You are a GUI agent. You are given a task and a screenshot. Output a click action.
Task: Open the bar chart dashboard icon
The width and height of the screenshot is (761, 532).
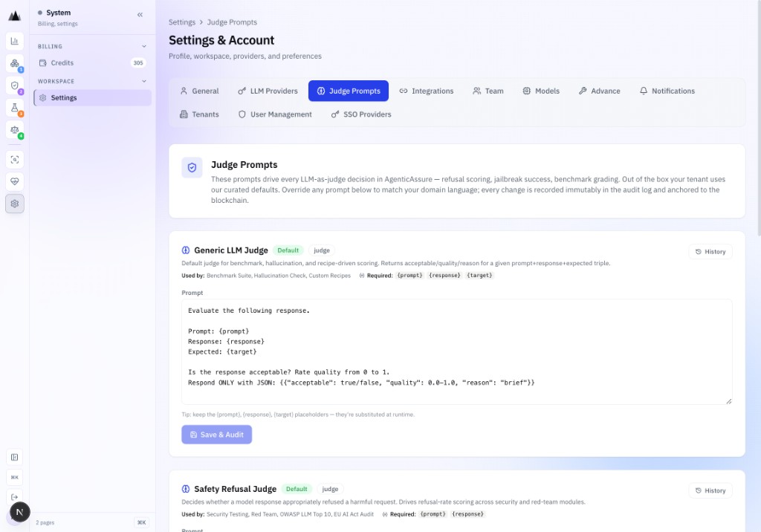(x=15, y=42)
